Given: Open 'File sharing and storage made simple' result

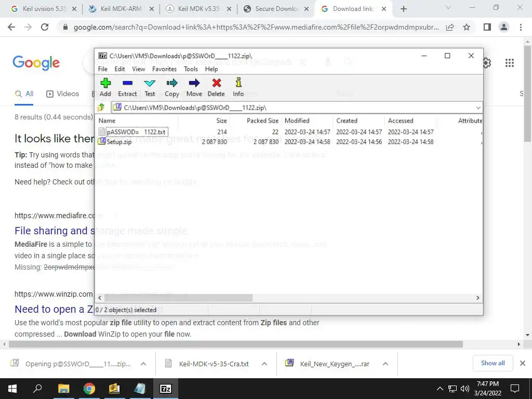Looking at the screenshot, I should [100, 231].
